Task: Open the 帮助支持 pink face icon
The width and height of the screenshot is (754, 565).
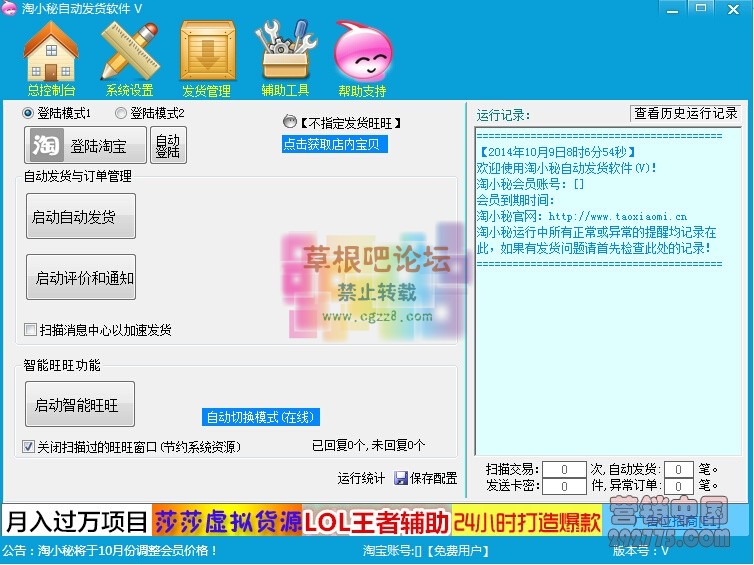Action: pos(362,50)
